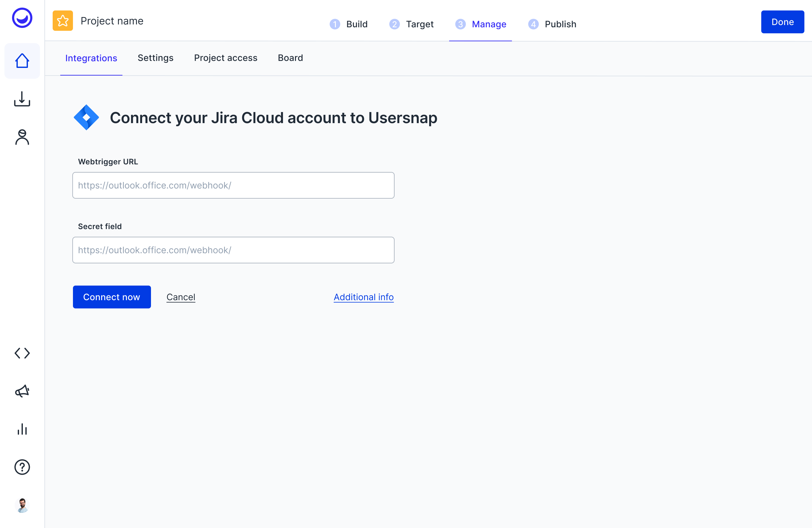Click the Webtrigger URL input field
This screenshot has width=812, height=528.
(x=233, y=185)
